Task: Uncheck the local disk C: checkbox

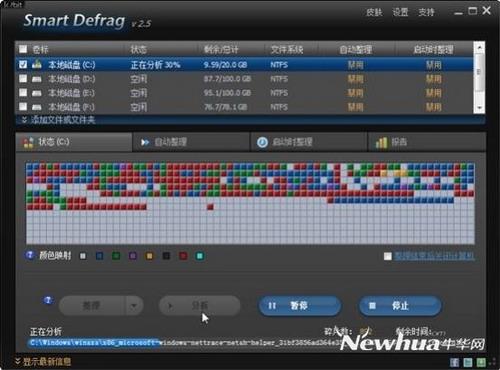Action: tap(23, 64)
